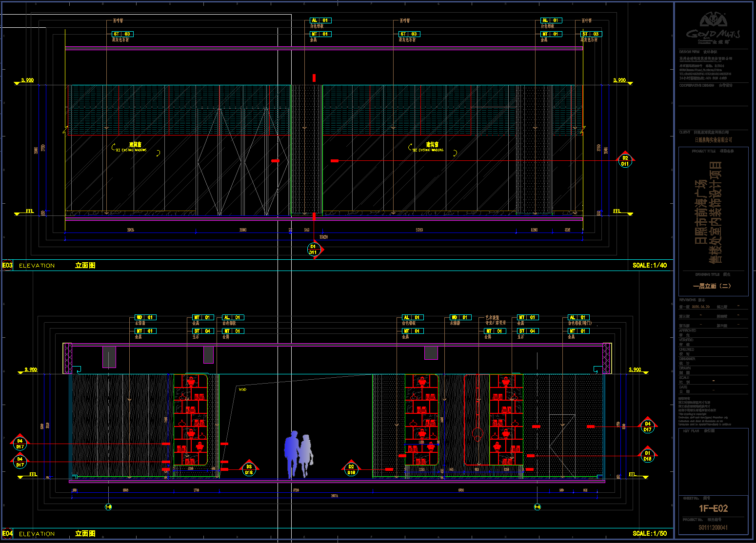Select the D2/D11 detail callout bubble
Viewport: 756px width, 543px height.
(x=625, y=161)
